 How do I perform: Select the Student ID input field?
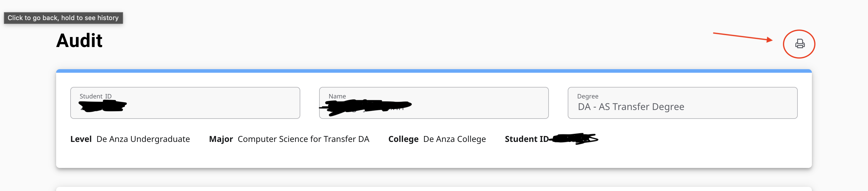point(185,103)
